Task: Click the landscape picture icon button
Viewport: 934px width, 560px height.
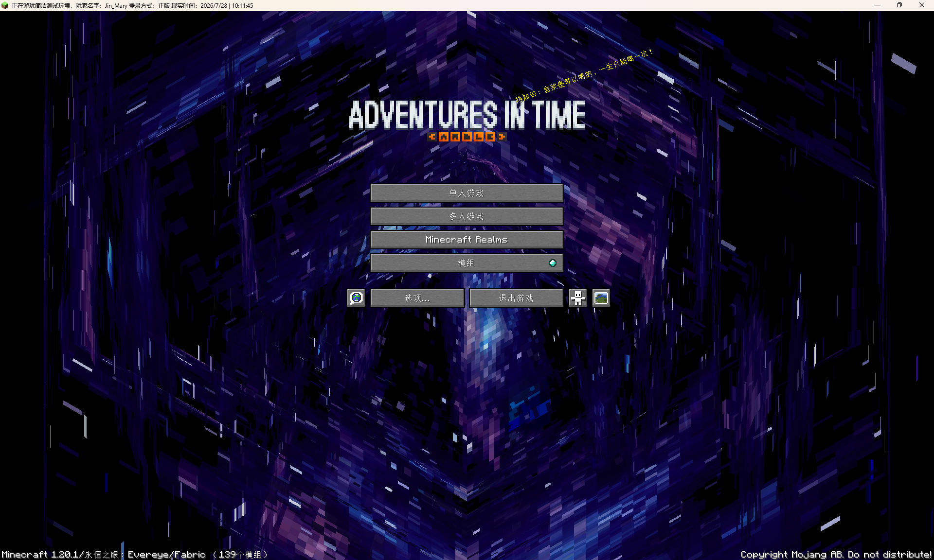Action: coord(601,298)
